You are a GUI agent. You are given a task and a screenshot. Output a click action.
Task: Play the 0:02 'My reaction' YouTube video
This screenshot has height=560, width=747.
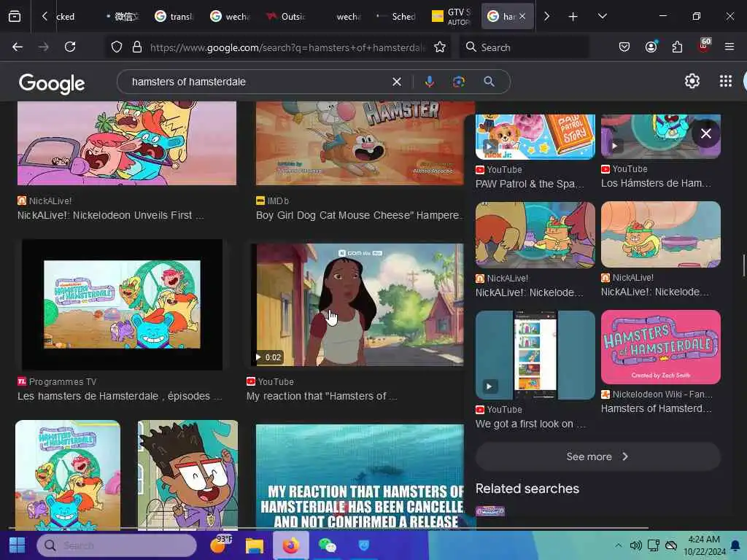pyautogui.click(x=357, y=305)
